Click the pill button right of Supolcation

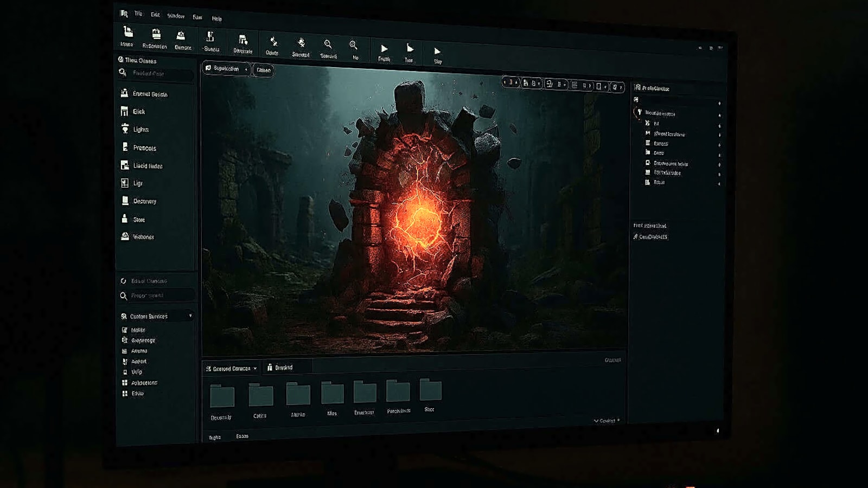tap(264, 70)
